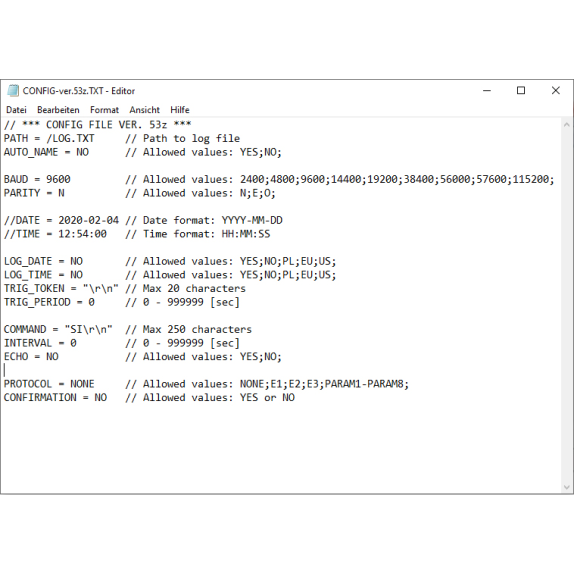
Task: Minimize the Editor window
Action: pos(487,91)
